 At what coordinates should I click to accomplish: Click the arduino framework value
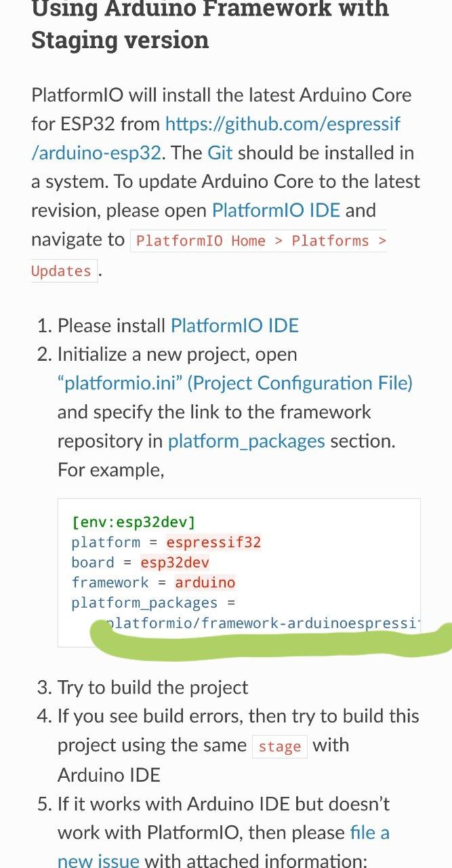(205, 583)
